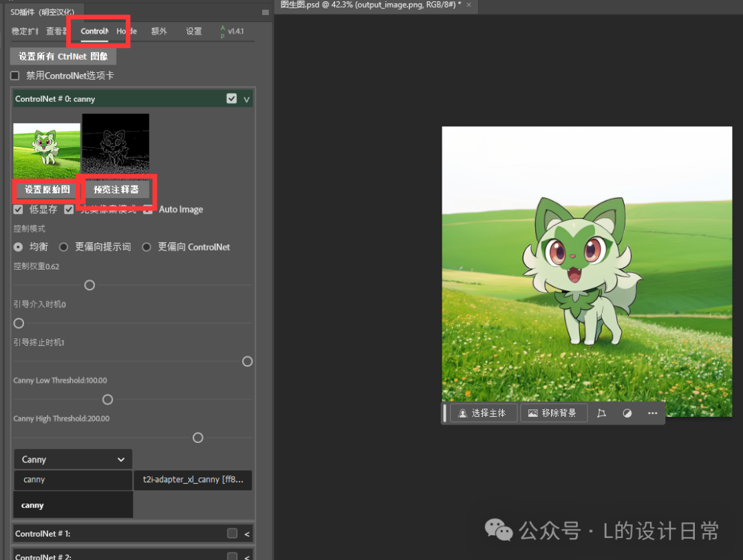743x560 pixels.
Task: Select the transform/crop icon in the contextual taskbar
Action: click(601, 413)
